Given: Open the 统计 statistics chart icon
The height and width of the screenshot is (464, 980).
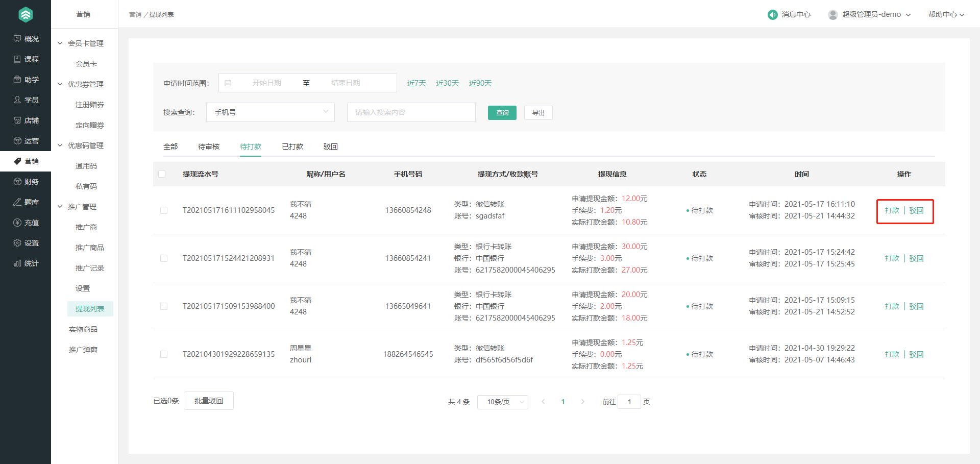Looking at the screenshot, I should pos(17,263).
